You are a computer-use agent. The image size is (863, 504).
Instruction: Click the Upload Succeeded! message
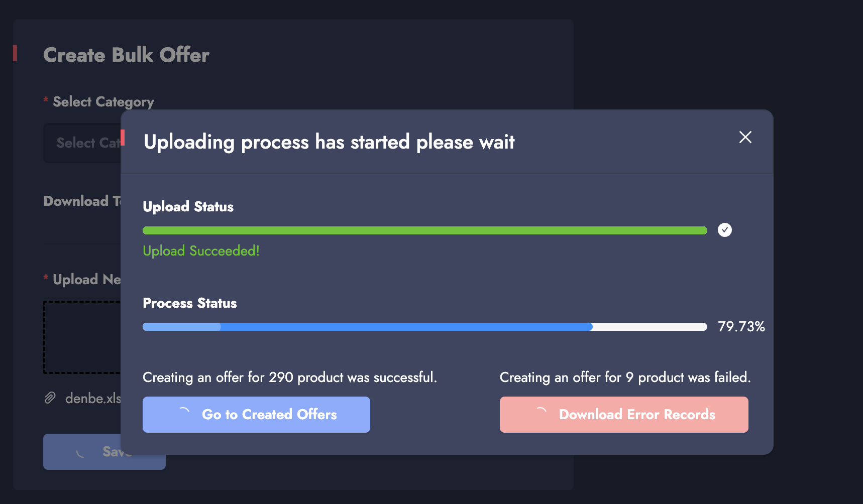click(x=201, y=251)
